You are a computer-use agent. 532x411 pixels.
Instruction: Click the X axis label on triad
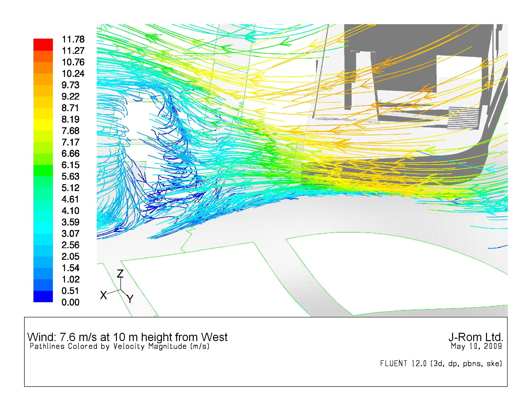click(x=104, y=295)
